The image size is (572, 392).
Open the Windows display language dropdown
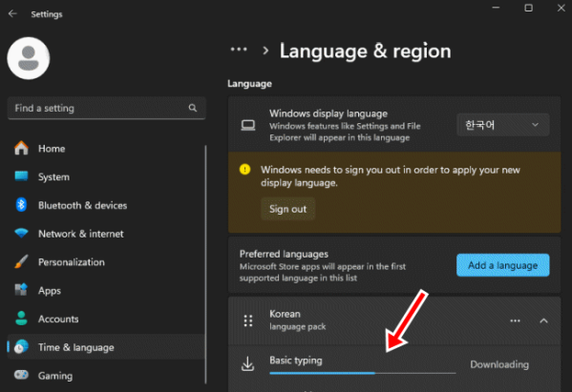(x=502, y=125)
